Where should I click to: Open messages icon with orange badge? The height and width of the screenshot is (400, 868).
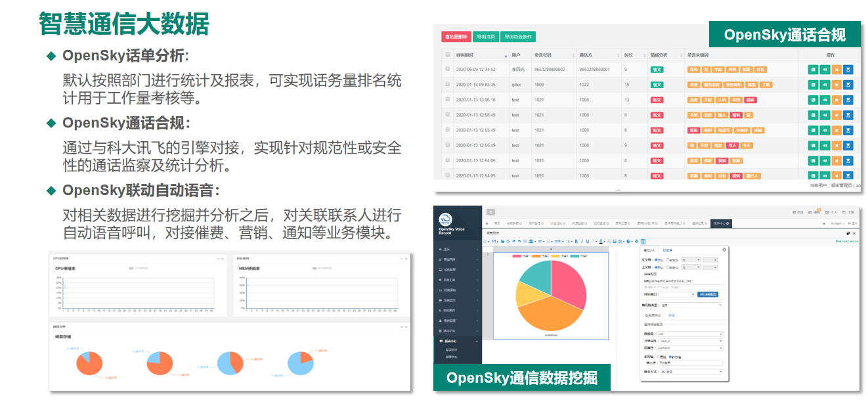815,211
